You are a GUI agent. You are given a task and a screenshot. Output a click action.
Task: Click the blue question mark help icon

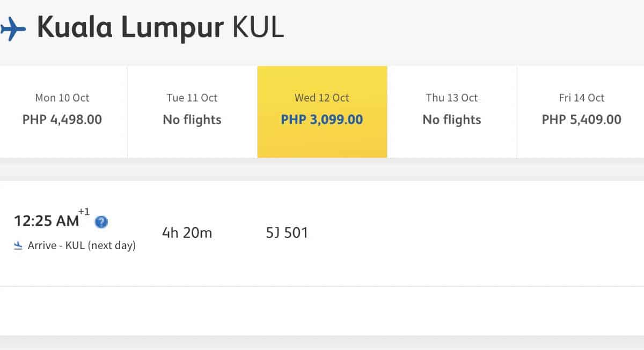[x=101, y=222]
